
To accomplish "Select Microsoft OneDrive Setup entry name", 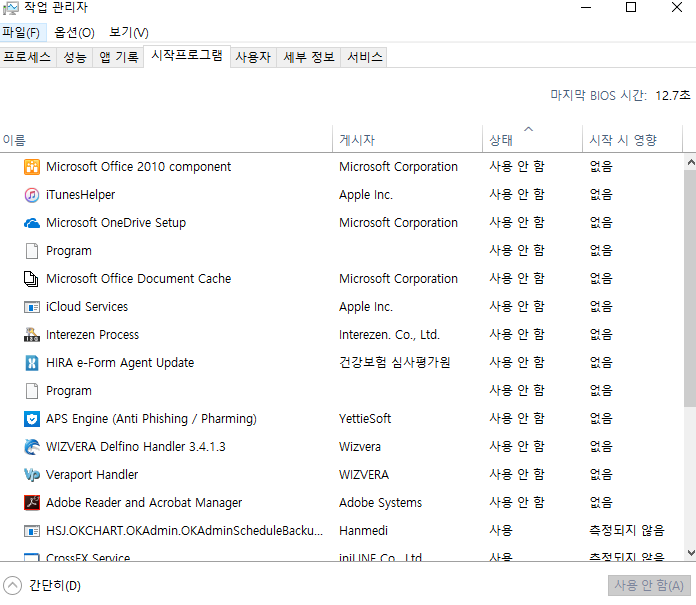I will coord(116,223).
